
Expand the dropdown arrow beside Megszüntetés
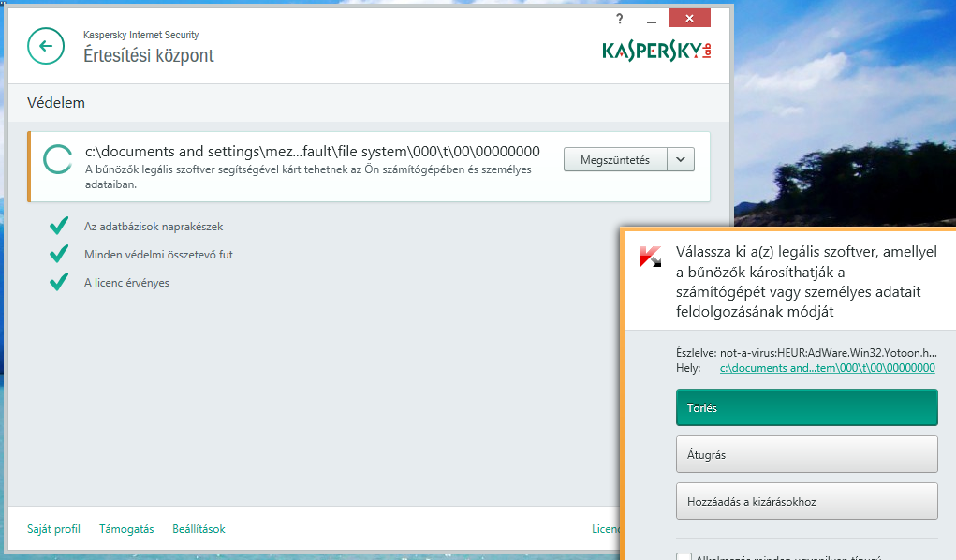point(681,160)
